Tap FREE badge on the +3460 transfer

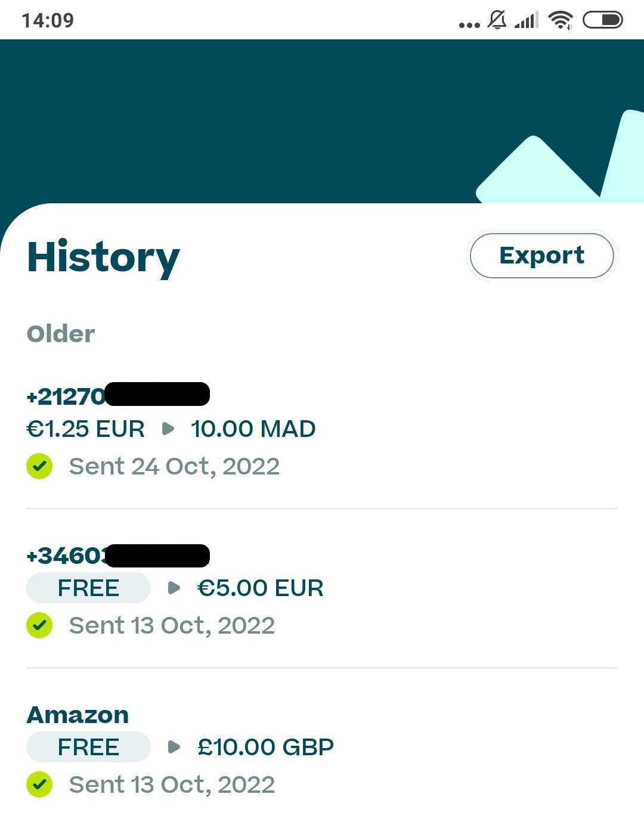(88, 588)
